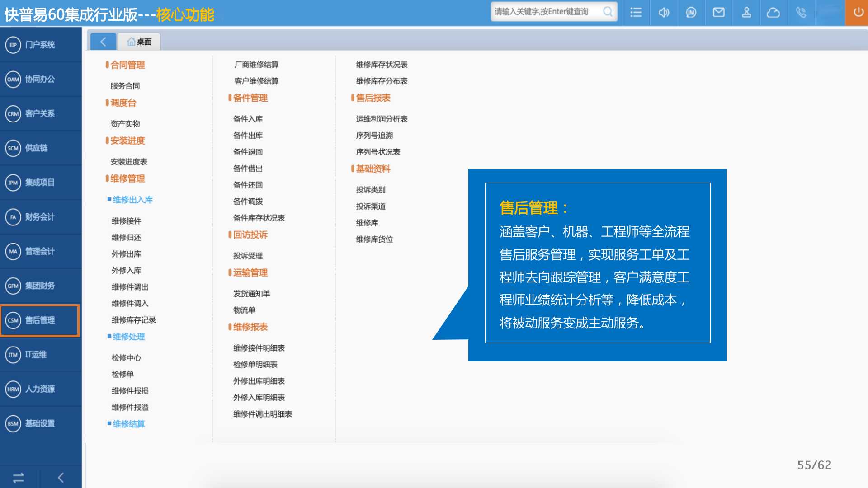Open the cloud icon in the top bar

pos(773,13)
